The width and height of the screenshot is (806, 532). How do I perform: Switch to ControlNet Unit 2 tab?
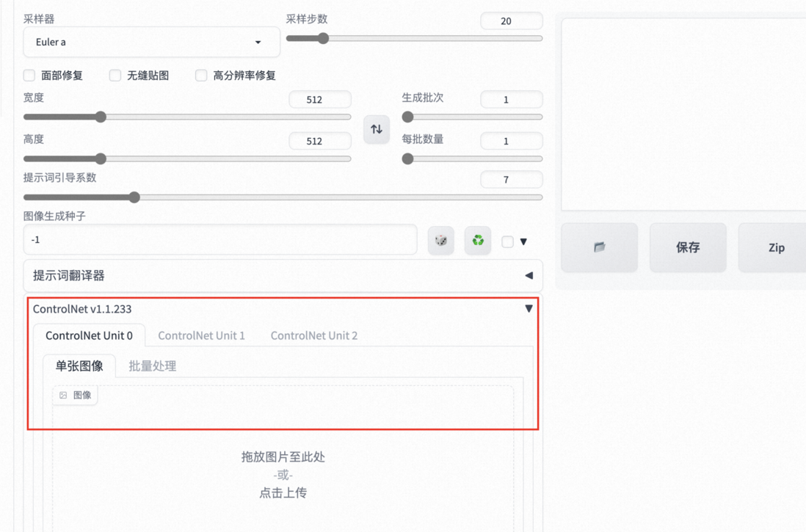coord(314,335)
